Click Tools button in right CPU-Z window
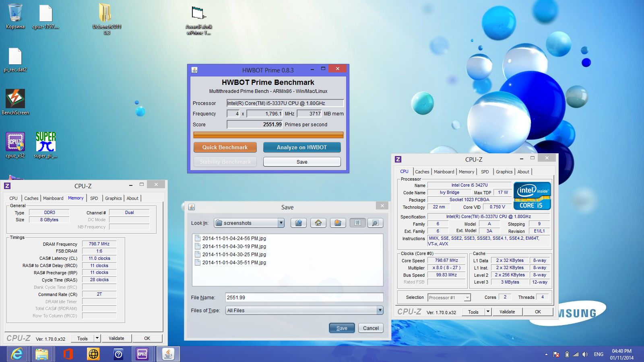Image resolution: width=644 pixels, height=362 pixels. [x=473, y=312]
